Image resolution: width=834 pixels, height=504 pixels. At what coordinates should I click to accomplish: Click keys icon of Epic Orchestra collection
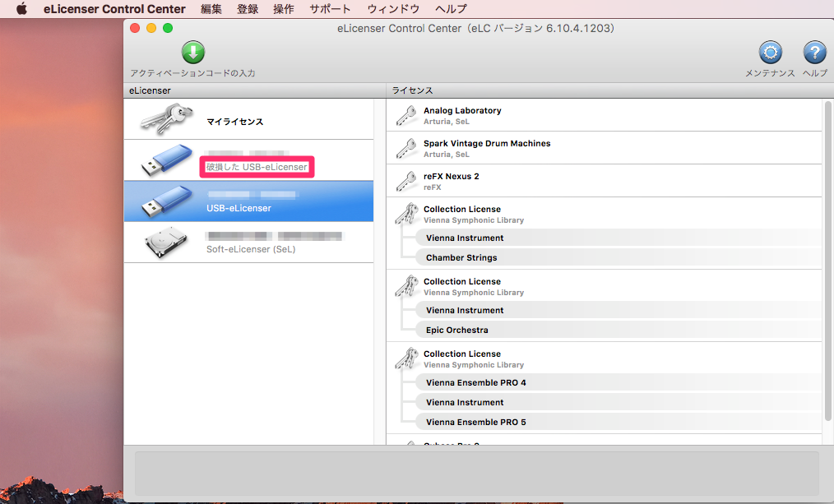pos(407,286)
